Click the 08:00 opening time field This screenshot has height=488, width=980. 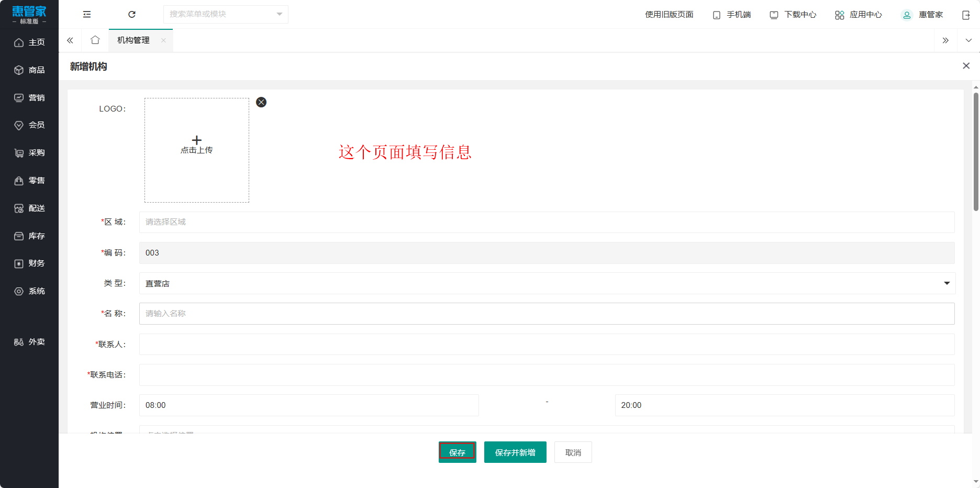(x=309, y=405)
